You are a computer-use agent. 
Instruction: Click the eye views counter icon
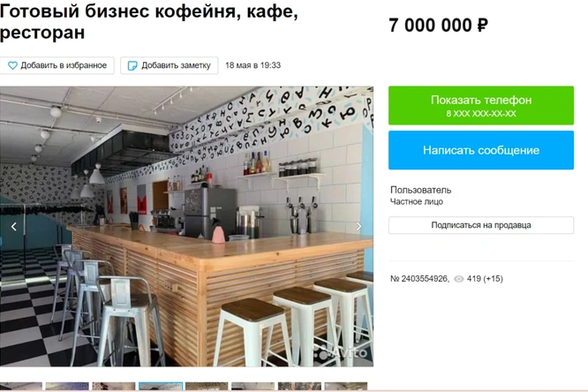[x=458, y=279]
